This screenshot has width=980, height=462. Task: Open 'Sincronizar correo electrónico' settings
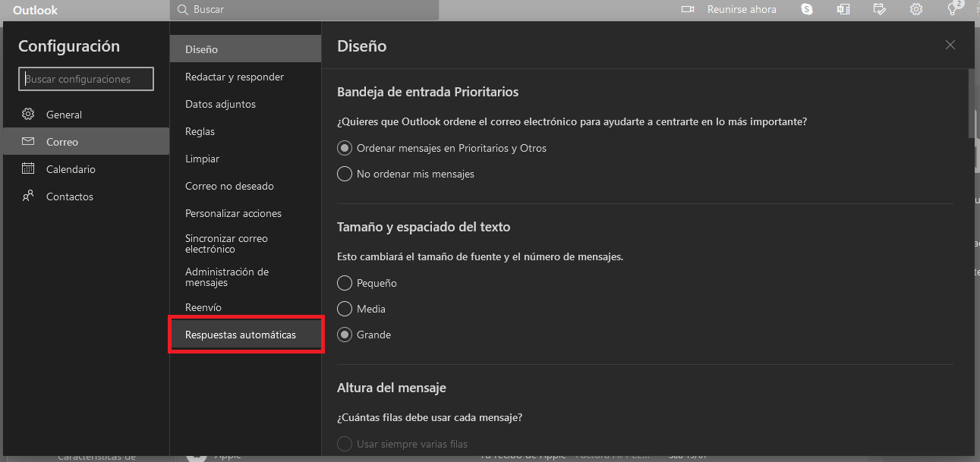point(226,243)
